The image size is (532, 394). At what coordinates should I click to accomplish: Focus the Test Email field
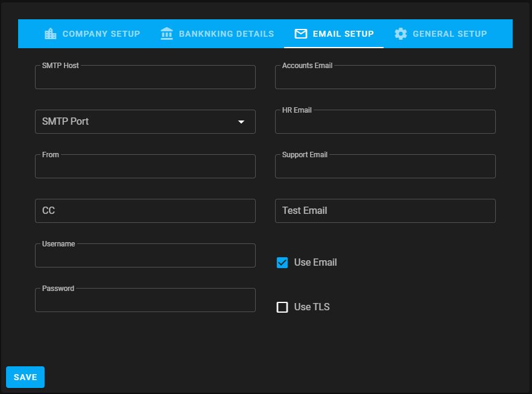pyautogui.click(x=385, y=211)
